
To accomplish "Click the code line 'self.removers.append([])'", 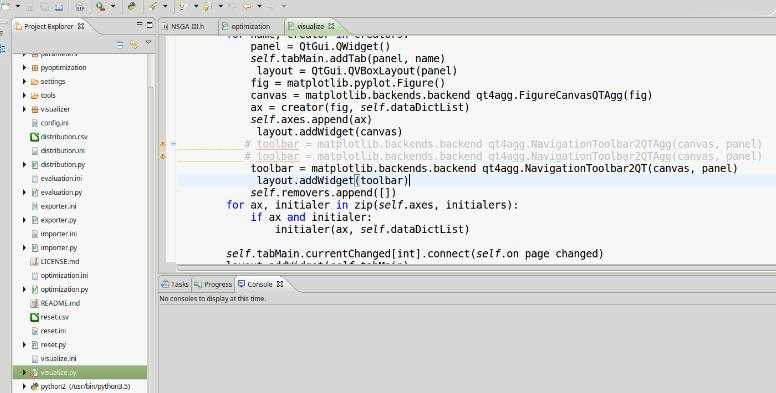I will tap(323, 193).
